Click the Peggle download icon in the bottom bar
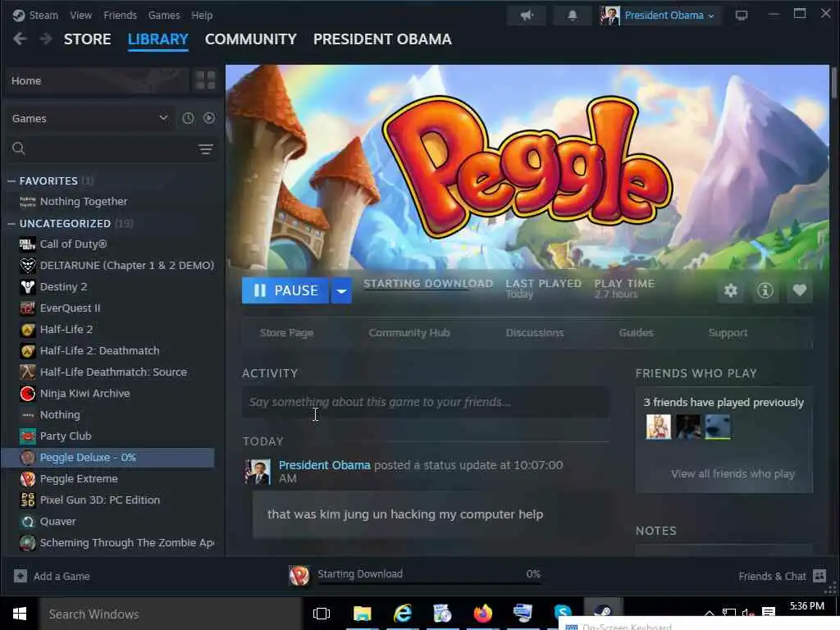Image resolution: width=840 pixels, height=630 pixels. [299, 575]
